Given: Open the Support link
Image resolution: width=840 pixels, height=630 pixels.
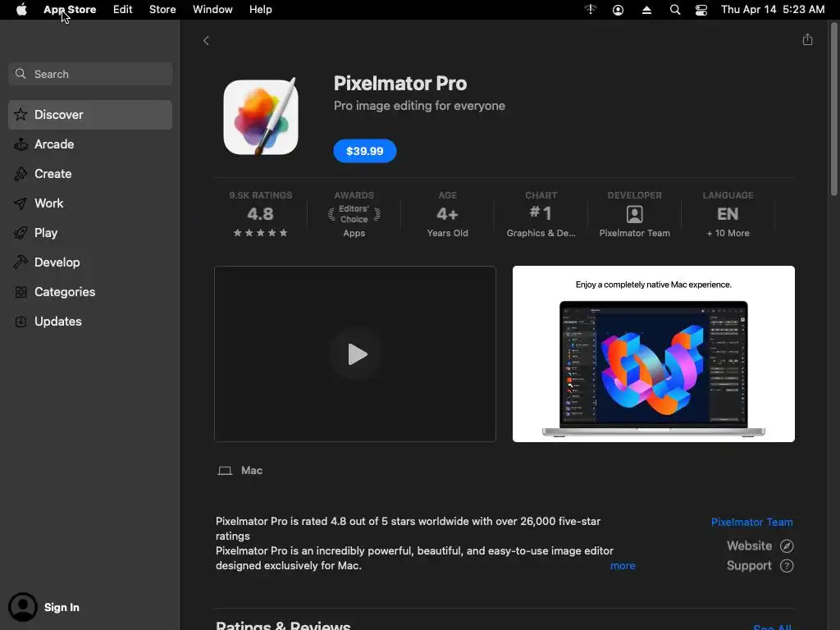Looking at the screenshot, I should (x=749, y=566).
